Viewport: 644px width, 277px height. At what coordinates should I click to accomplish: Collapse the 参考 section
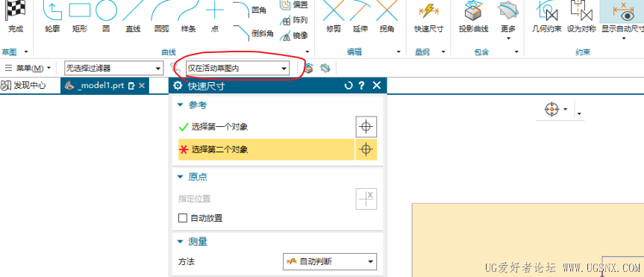(x=180, y=105)
